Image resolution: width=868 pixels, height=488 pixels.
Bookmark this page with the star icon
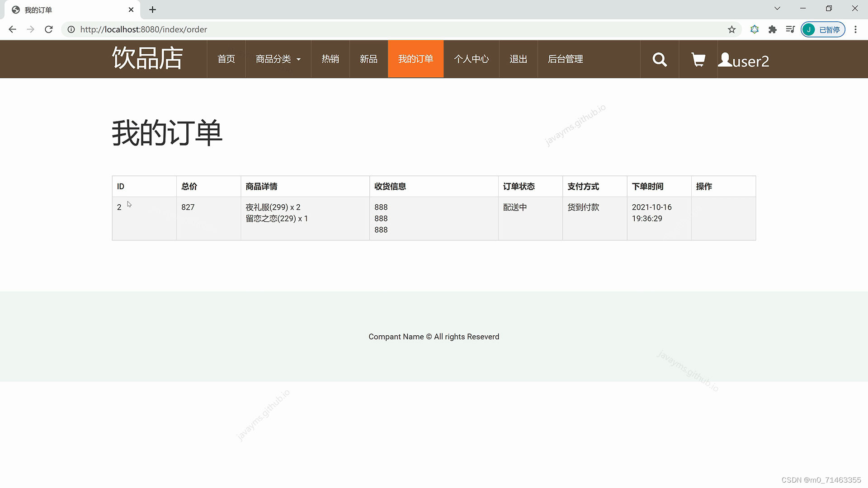coord(731,29)
